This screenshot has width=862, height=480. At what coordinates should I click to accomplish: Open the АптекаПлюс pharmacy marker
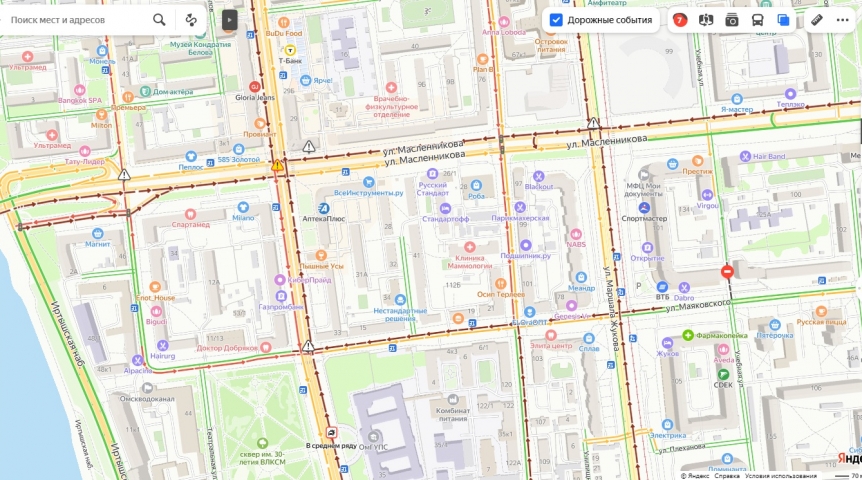323,208
